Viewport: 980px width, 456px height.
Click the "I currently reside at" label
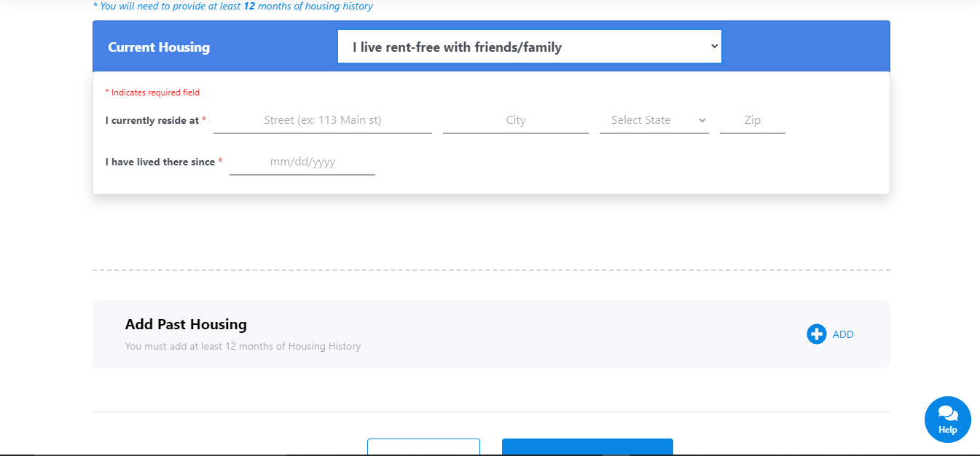[x=152, y=120]
